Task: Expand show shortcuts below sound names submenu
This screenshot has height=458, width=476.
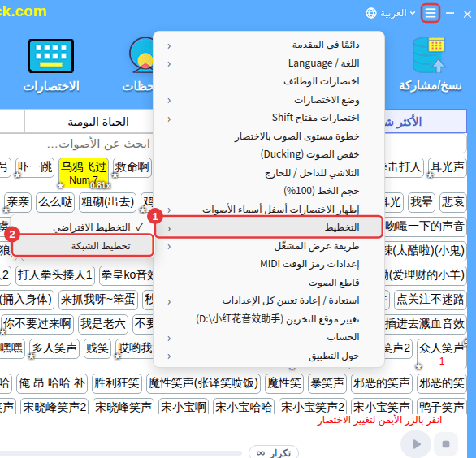Action: click(x=269, y=210)
